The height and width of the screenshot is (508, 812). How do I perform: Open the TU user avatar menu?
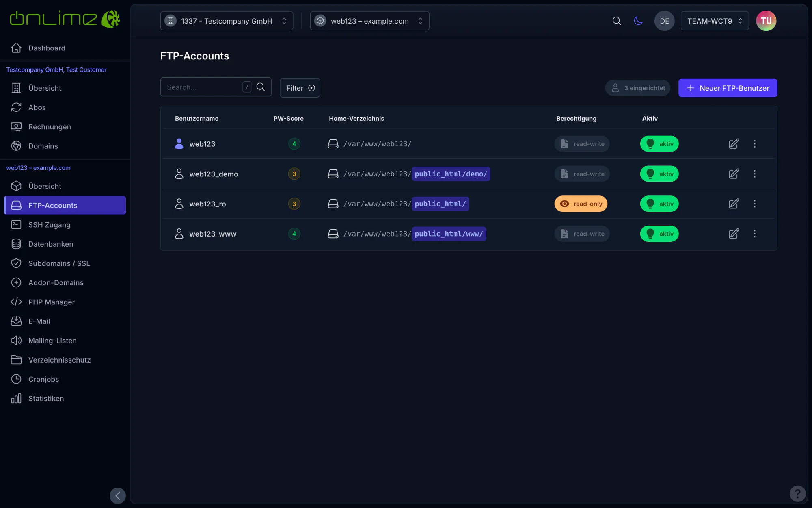pos(766,21)
